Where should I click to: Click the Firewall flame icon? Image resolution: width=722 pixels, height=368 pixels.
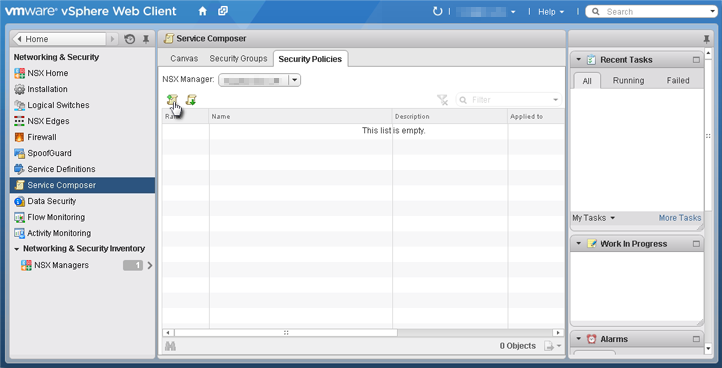pyautogui.click(x=19, y=137)
